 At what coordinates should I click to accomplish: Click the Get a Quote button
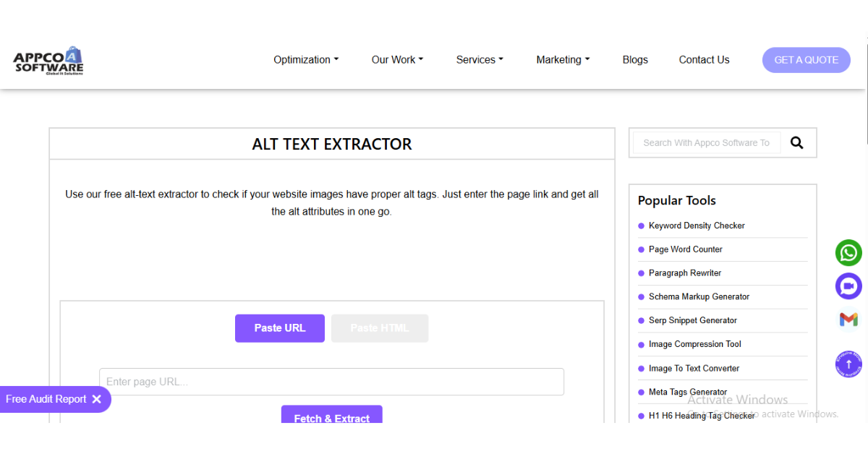[x=806, y=60]
